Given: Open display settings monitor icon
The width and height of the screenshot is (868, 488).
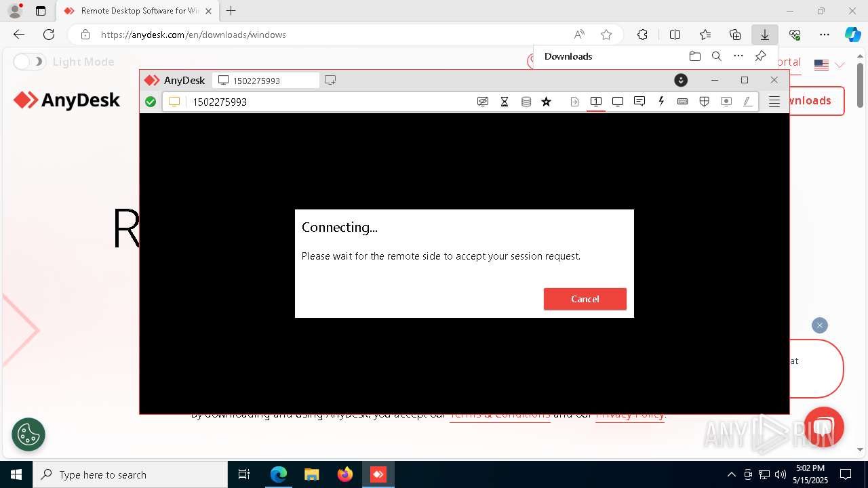Looking at the screenshot, I should click(x=617, y=102).
